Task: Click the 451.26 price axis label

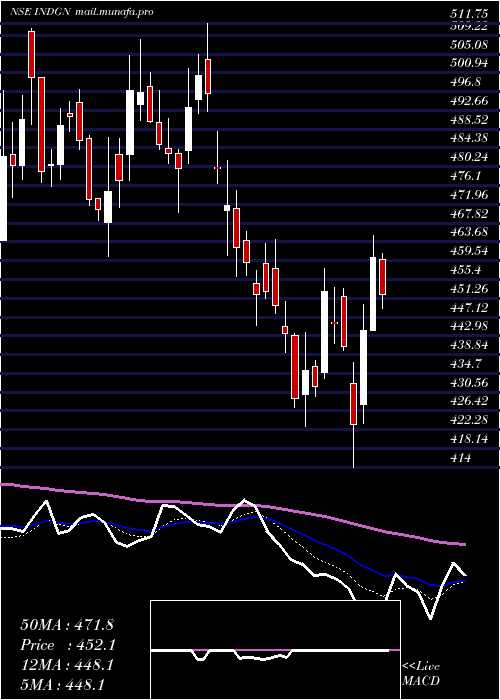Action: coord(468,288)
